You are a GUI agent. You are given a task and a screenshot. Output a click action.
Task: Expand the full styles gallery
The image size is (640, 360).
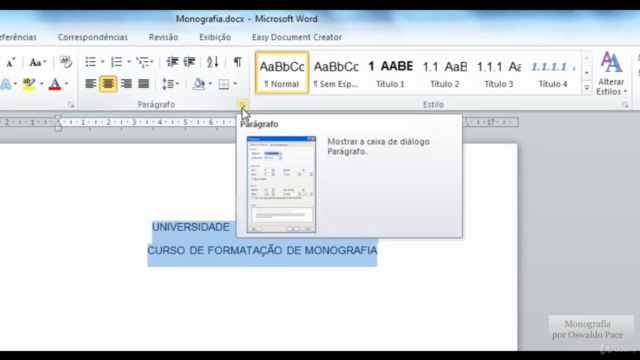587,88
